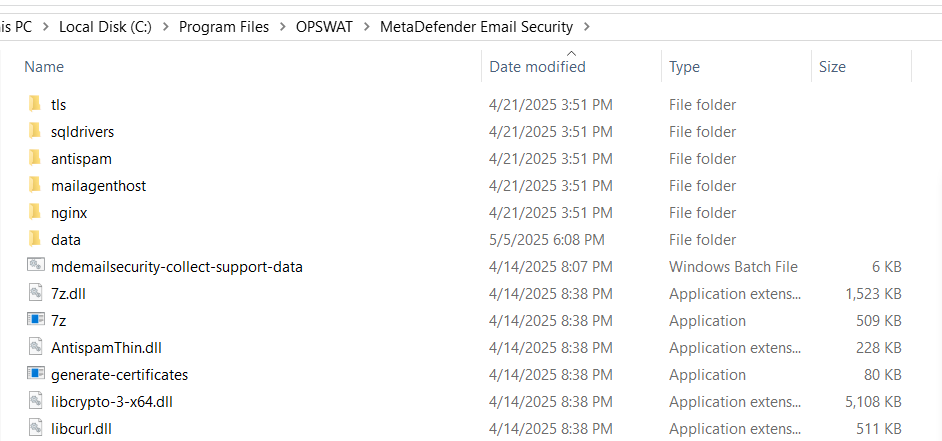Image resolution: width=942 pixels, height=441 pixels.
Task: Click the 5,108 KB size value
Action: coord(873,402)
